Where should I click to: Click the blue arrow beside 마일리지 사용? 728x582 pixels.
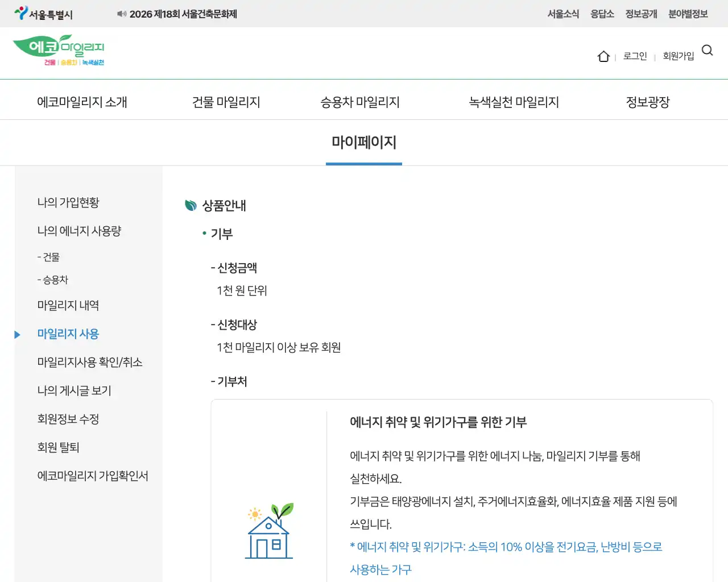[x=17, y=335]
